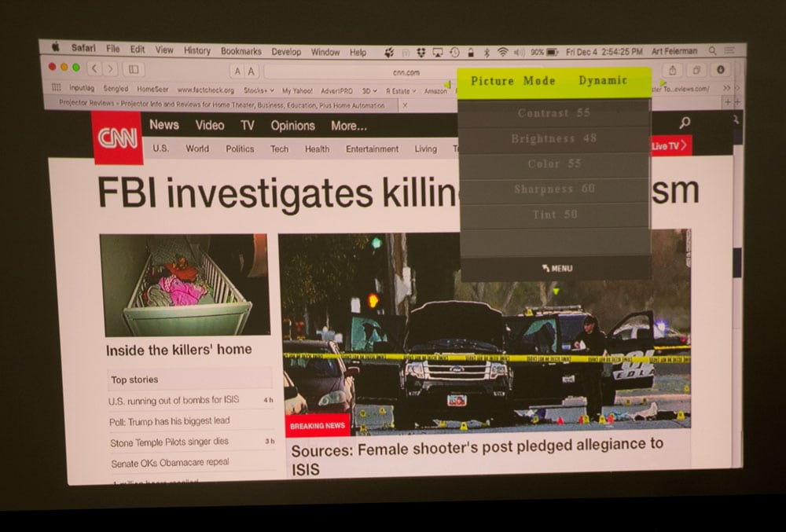Select the Projector Reviews tab
The height and width of the screenshot is (532, 786).
tap(222, 105)
